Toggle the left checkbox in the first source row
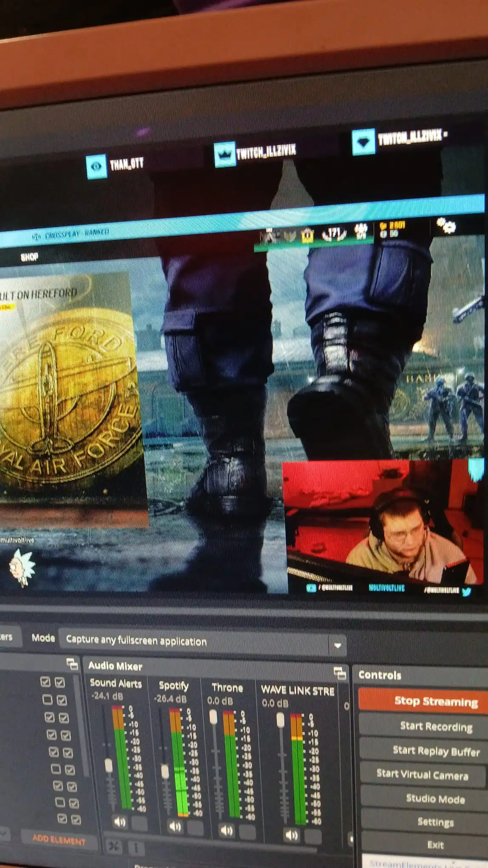 click(x=45, y=682)
